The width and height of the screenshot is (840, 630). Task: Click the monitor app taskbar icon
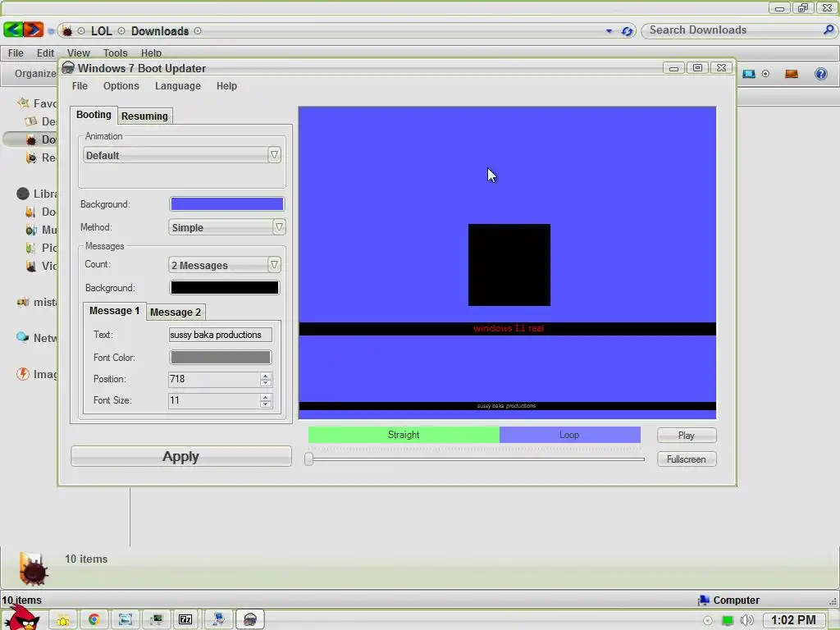click(157, 620)
